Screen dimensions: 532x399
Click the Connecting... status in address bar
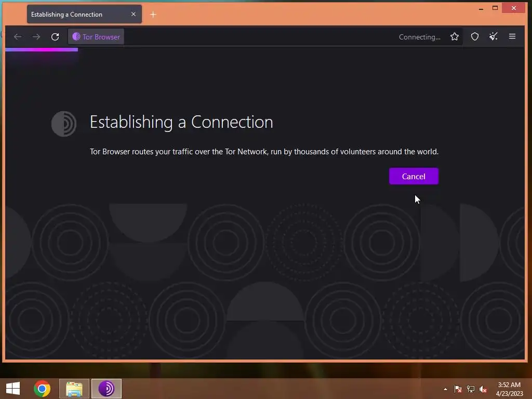pos(419,37)
